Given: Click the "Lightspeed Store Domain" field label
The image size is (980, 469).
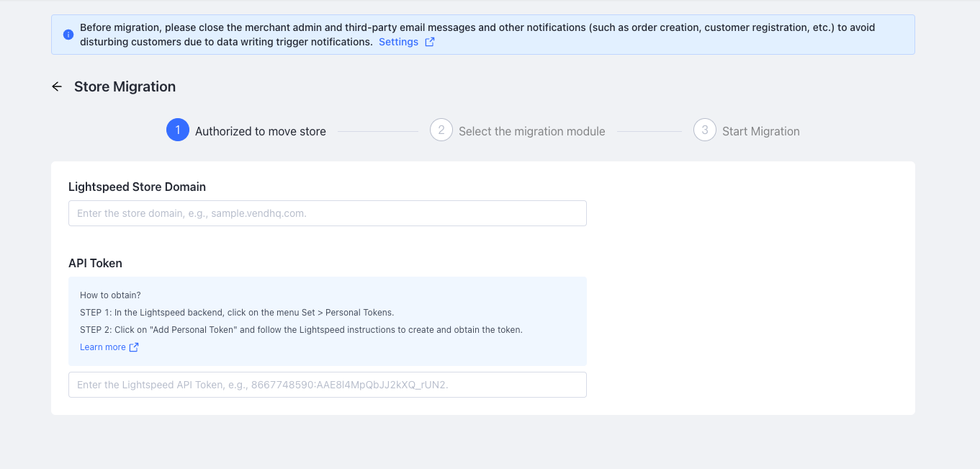Looking at the screenshot, I should pyautogui.click(x=137, y=187).
